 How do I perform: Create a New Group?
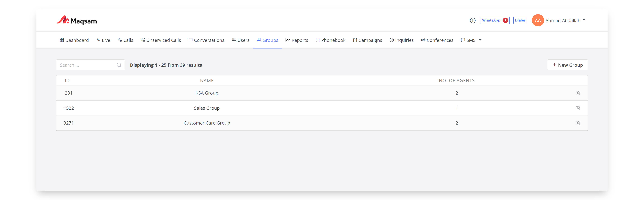pyautogui.click(x=567, y=65)
